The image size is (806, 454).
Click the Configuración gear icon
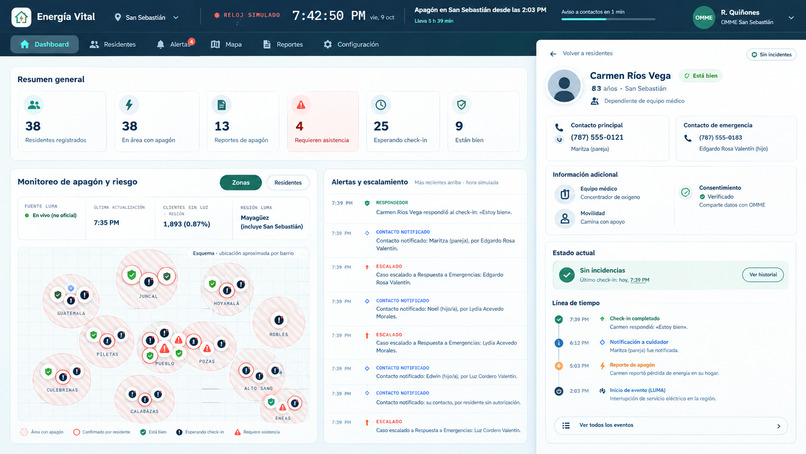[327, 44]
